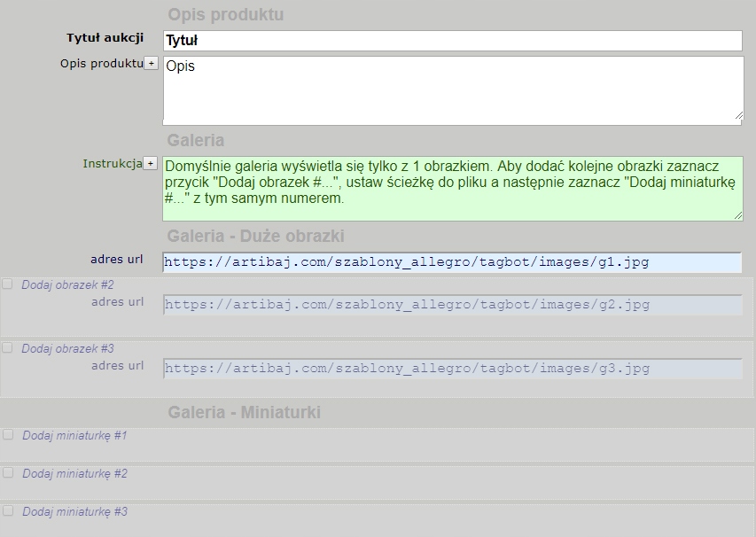Tick the Dodaj miniaturkę #2 checkbox

click(x=8, y=473)
